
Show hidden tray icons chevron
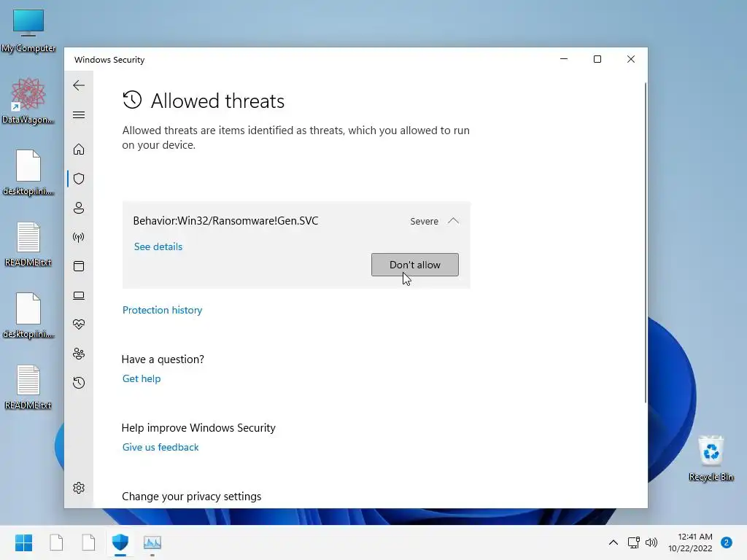tap(613, 542)
